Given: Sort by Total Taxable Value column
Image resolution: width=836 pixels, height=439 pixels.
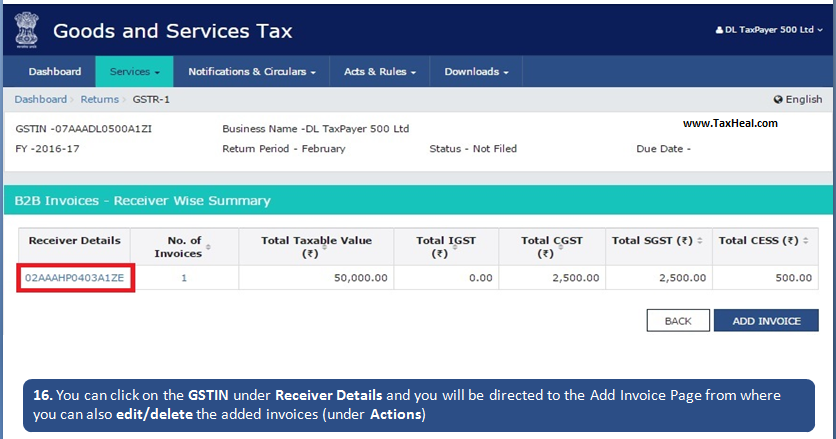Looking at the screenshot, I should click(x=316, y=247).
